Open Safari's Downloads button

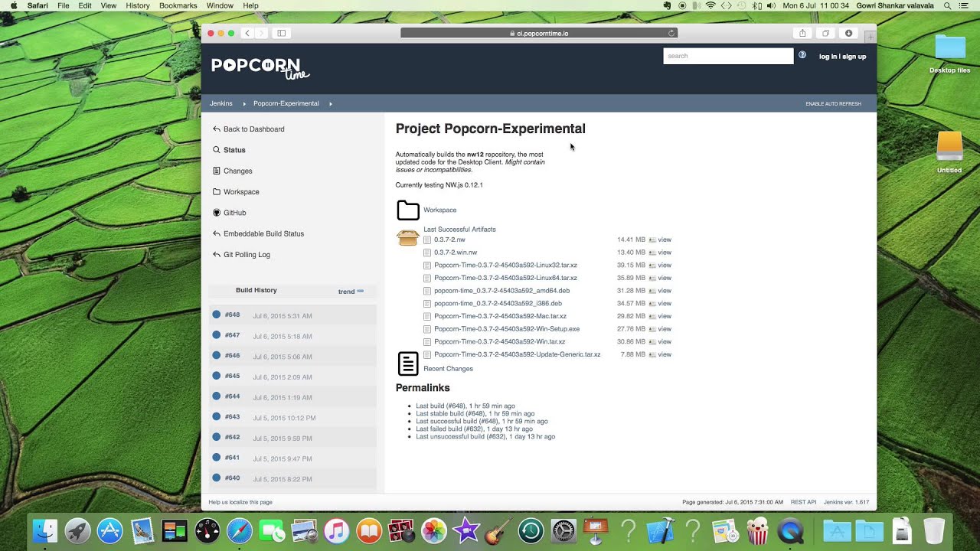848,33
